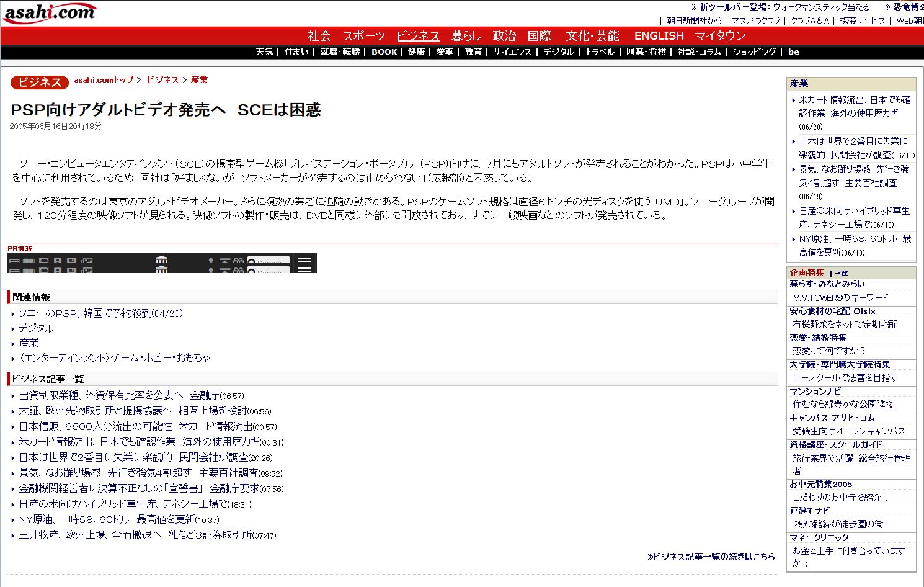
Task: Open the 朝日新聞社から top link
Action: point(694,20)
